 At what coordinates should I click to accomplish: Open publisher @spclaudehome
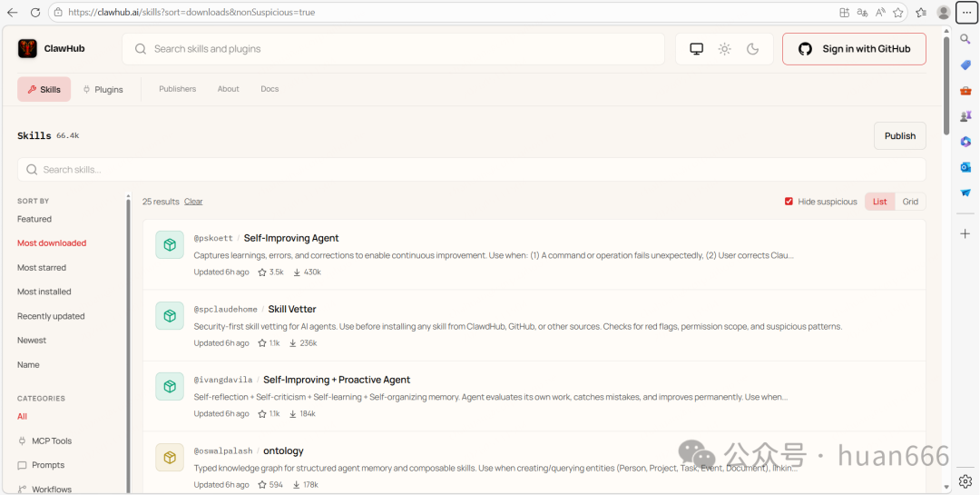tap(225, 309)
